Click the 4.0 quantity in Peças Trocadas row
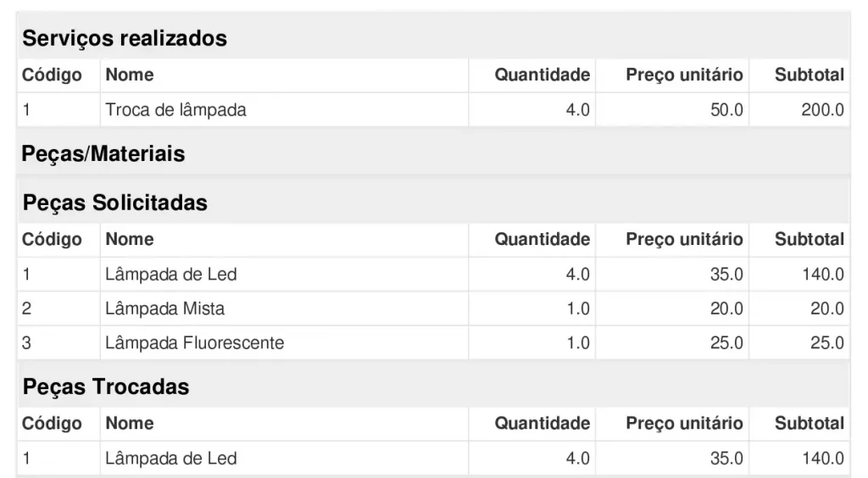This screenshot has width=868, height=478. pyautogui.click(x=577, y=459)
